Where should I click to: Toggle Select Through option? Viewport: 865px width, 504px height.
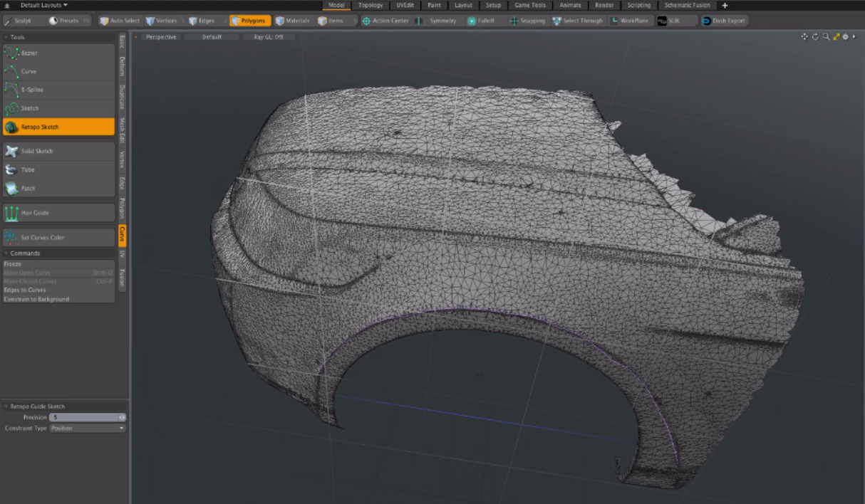(578, 21)
